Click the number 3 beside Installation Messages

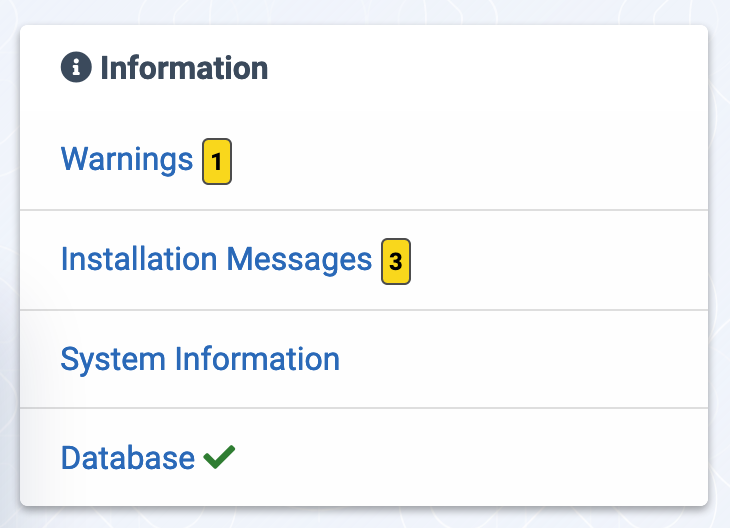(396, 262)
